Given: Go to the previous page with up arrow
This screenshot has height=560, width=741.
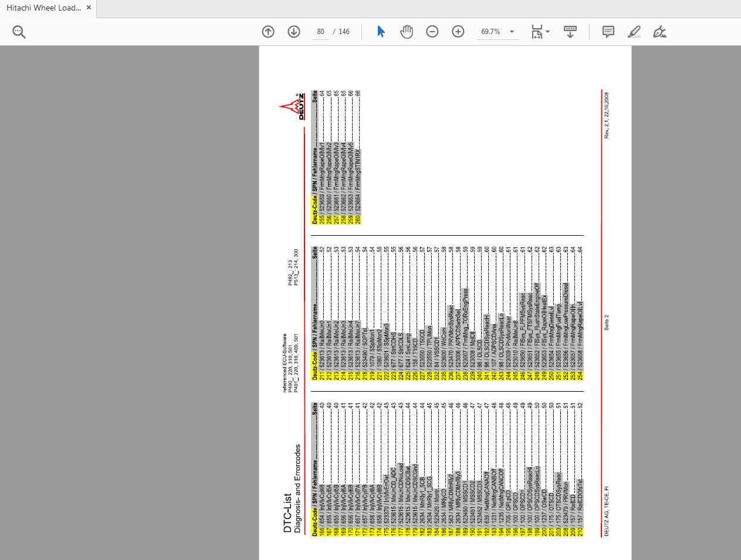Looking at the screenshot, I should (x=268, y=32).
